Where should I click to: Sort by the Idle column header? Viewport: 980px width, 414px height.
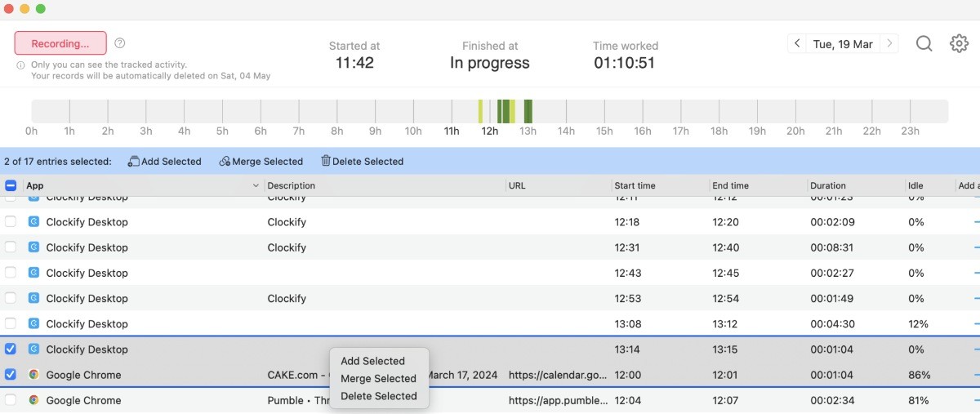coord(915,185)
